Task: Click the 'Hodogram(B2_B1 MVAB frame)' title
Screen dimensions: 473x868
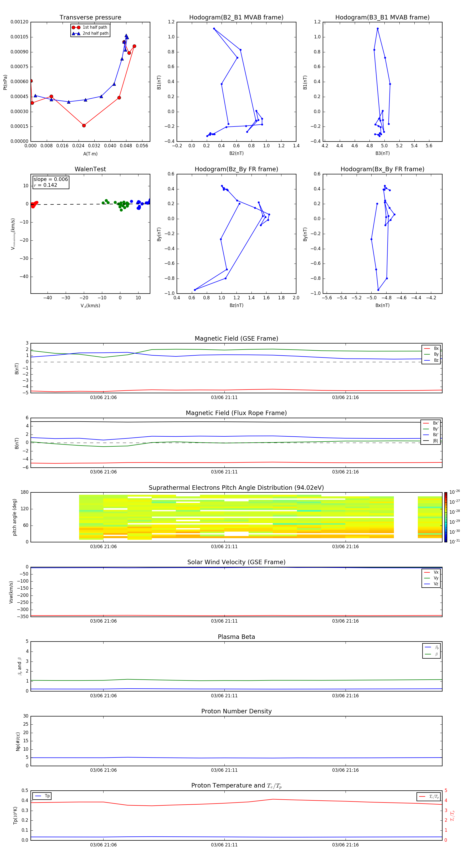Action: coord(236,18)
